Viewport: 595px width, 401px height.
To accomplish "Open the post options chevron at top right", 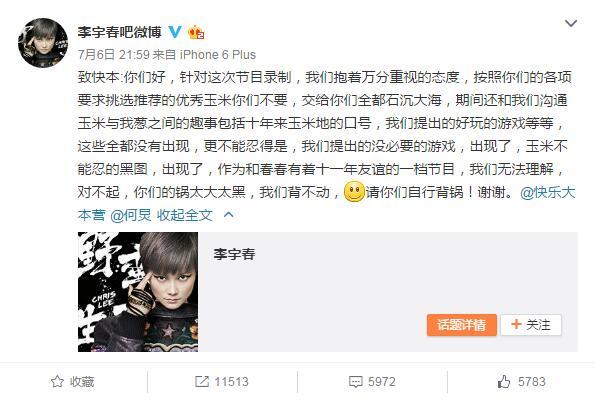I will 571,24.
